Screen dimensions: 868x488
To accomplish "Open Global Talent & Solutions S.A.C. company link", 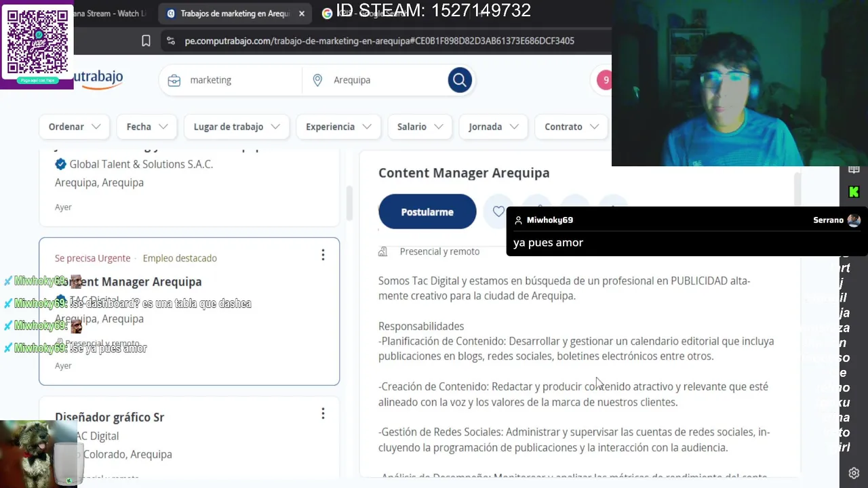I will 141,164.
